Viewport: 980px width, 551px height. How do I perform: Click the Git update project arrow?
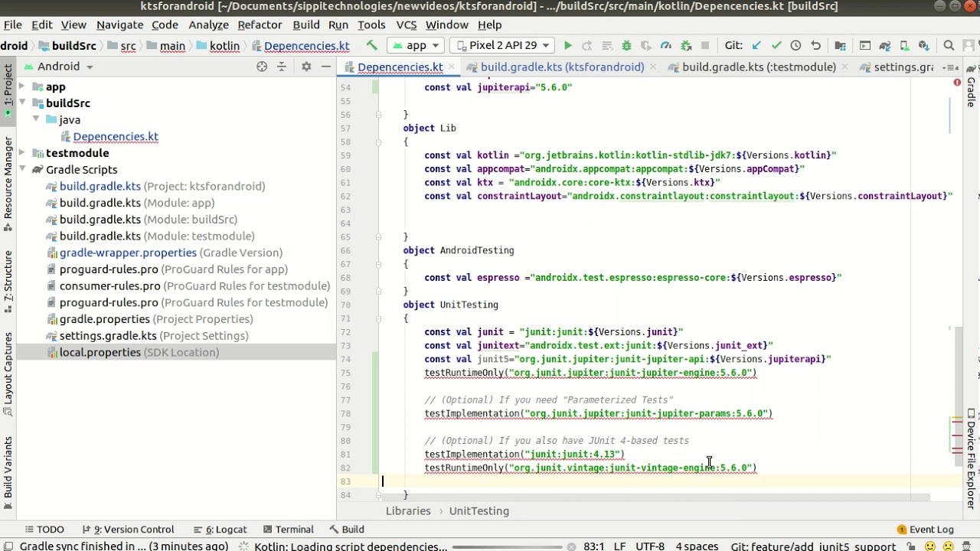point(756,46)
